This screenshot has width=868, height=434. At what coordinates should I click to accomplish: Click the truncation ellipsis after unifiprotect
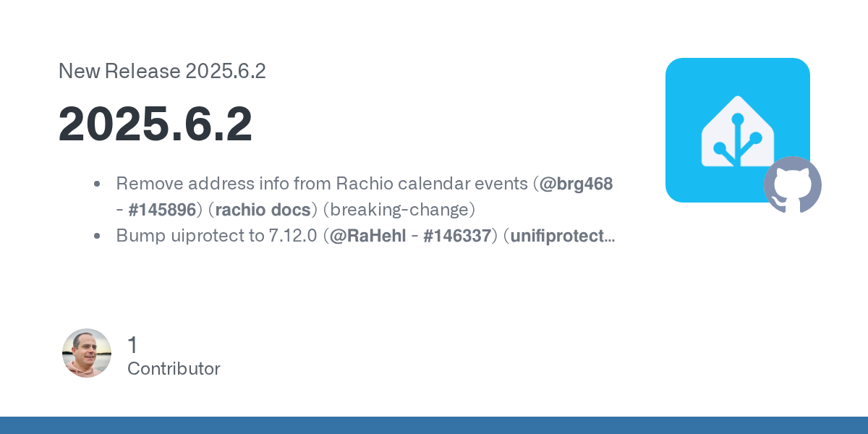coord(610,237)
